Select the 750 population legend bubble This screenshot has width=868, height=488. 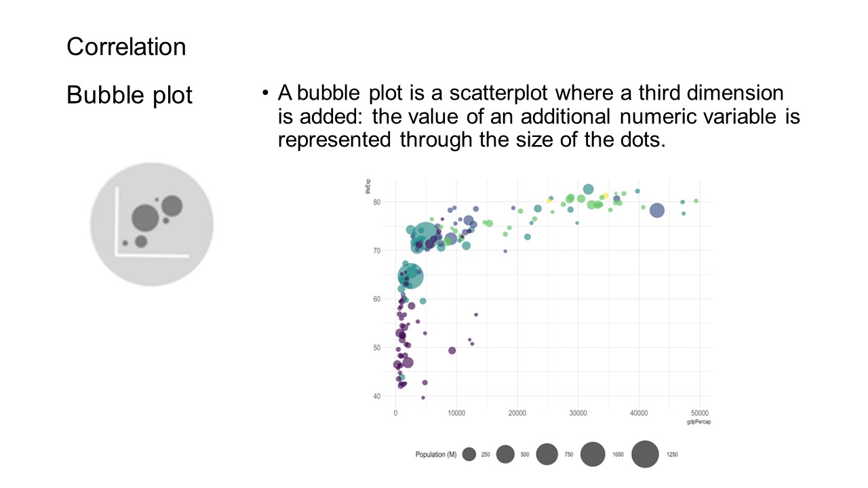tap(547, 454)
